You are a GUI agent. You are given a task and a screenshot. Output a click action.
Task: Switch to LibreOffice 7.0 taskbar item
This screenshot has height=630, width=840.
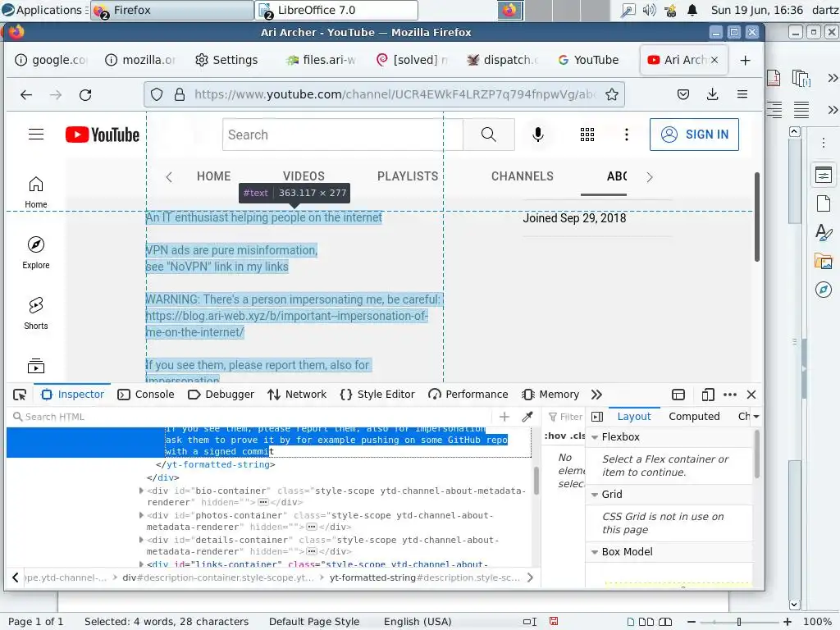coord(337,10)
